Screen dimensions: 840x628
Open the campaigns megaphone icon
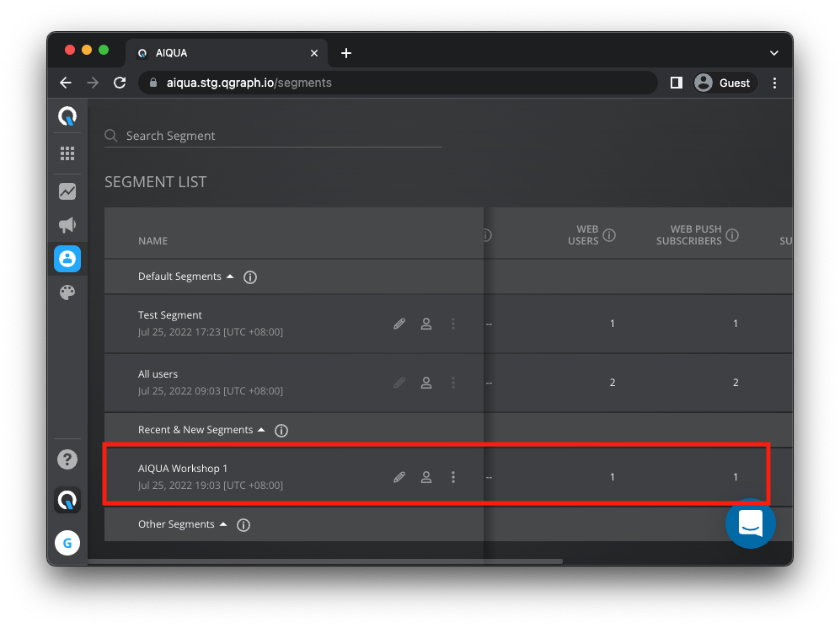point(67,225)
